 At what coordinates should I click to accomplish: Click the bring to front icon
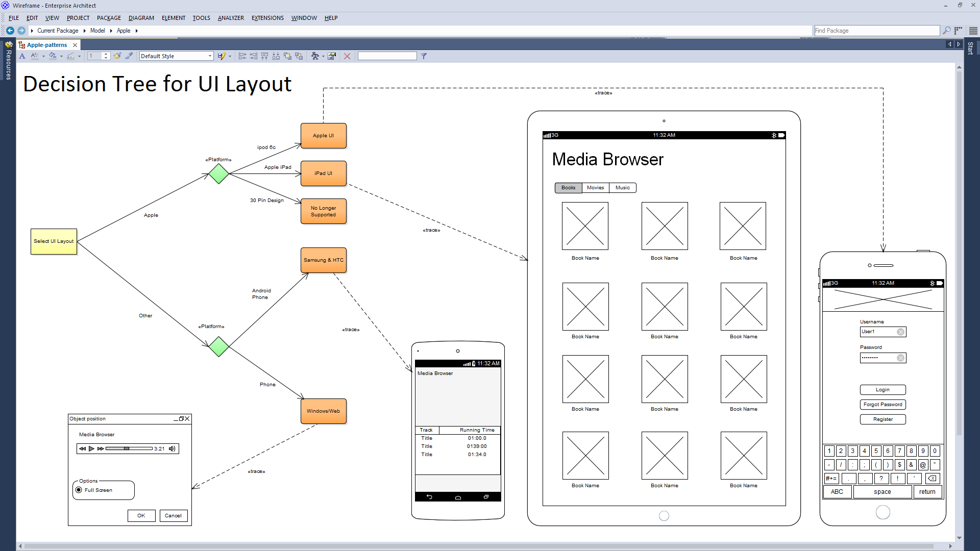[x=287, y=56]
